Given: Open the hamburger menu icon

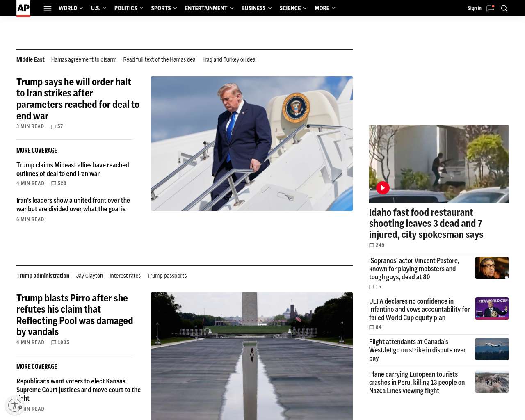Looking at the screenshot, I should tap(48, 8).
